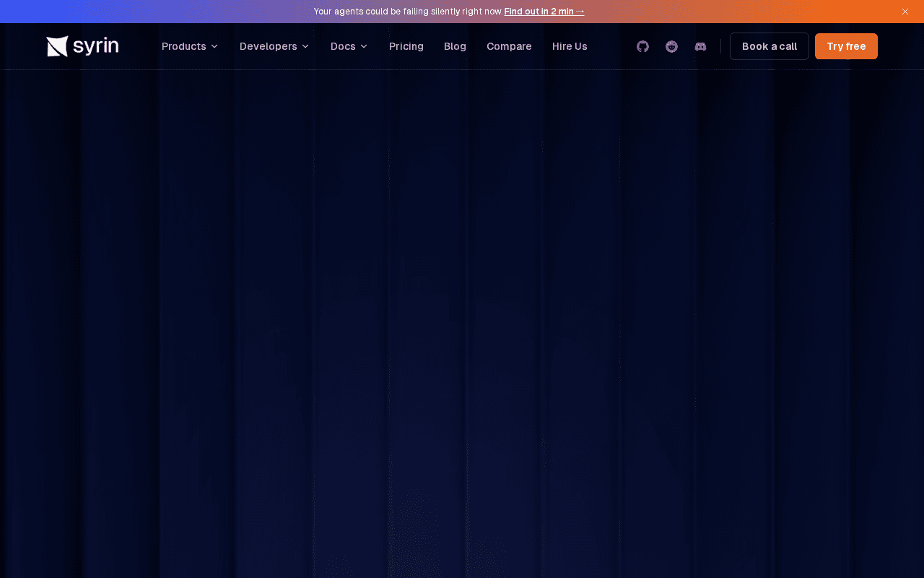924x578 pixels.
Task: Open the Blog page
Action: [455, 46]
